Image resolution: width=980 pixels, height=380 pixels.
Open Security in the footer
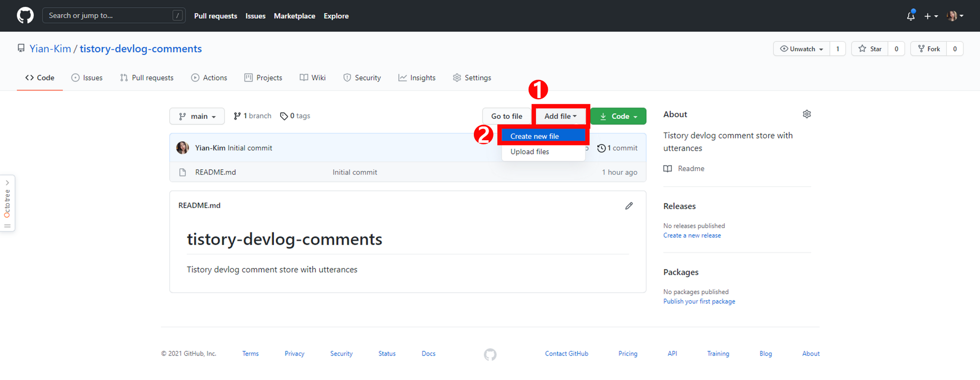click(342, 354)
